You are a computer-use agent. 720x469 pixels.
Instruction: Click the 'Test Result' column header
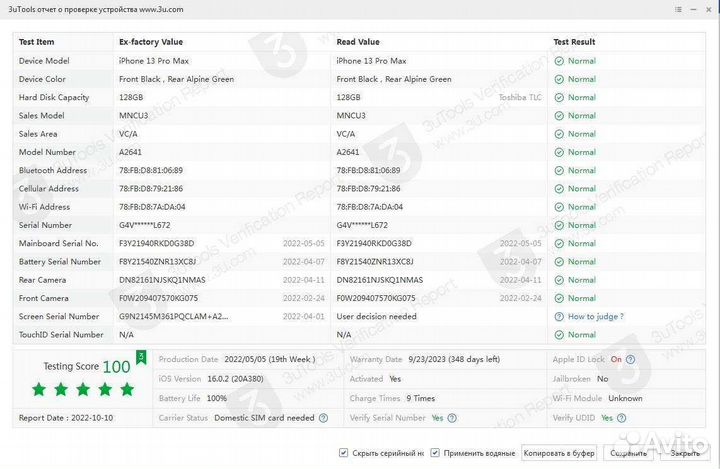click(574, 42)
